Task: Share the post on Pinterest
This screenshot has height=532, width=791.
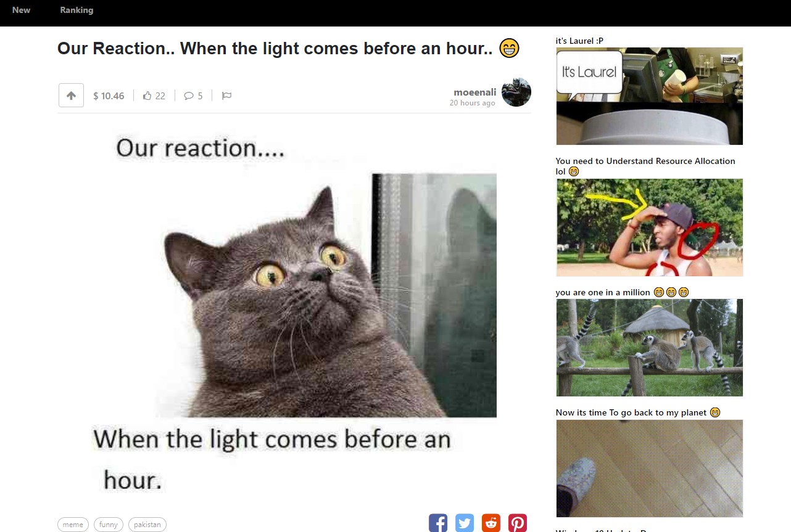Action: pos(518,523)
